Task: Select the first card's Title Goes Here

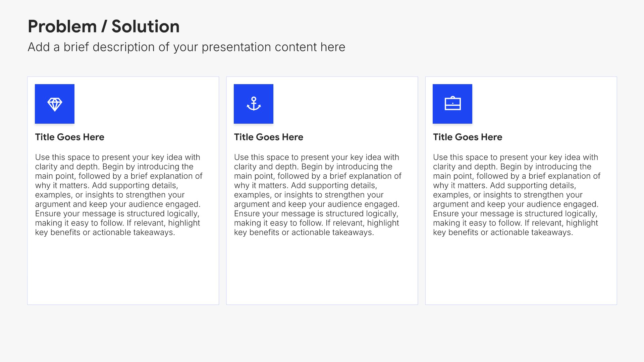Action: click(70, 137)
